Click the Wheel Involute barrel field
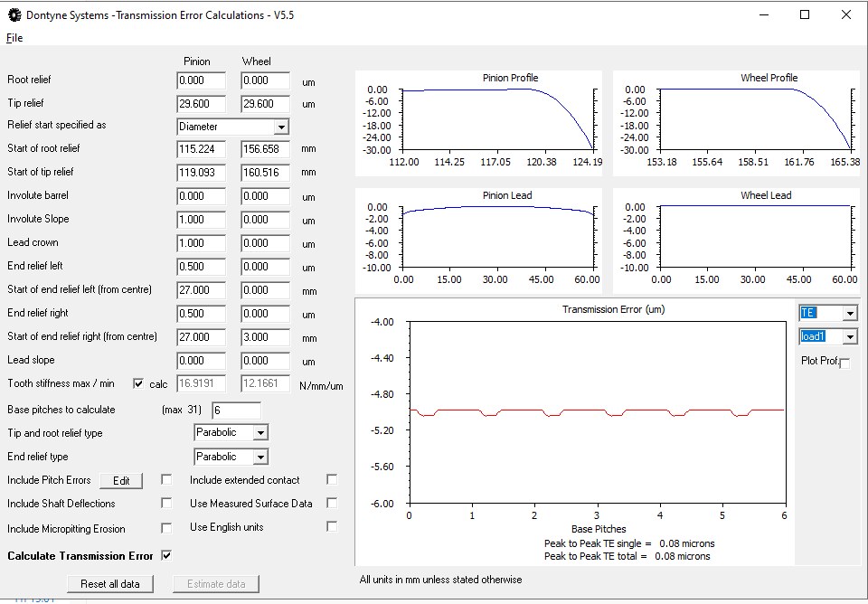Viewport: 868px width, 604px height. click(x=266, y=196)
